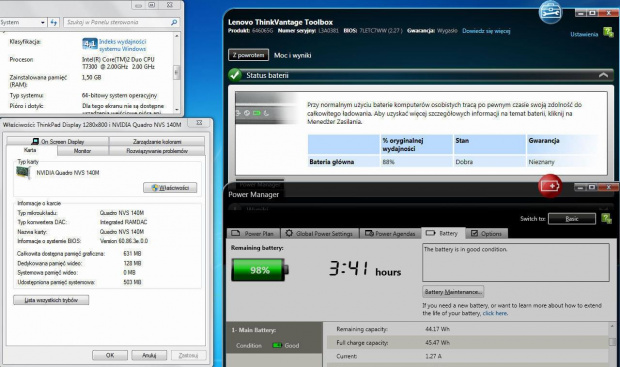Collapse the Status baterii section

tap(603, 75)
